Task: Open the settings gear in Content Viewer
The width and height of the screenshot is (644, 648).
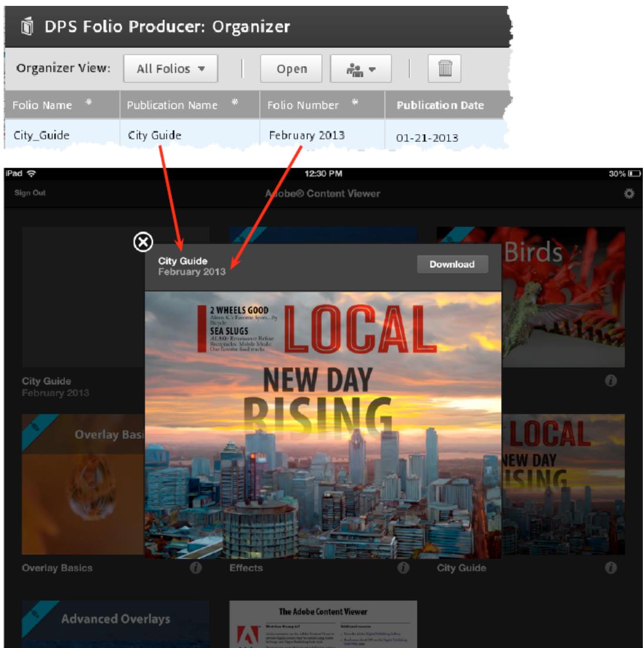Action: 629,194
